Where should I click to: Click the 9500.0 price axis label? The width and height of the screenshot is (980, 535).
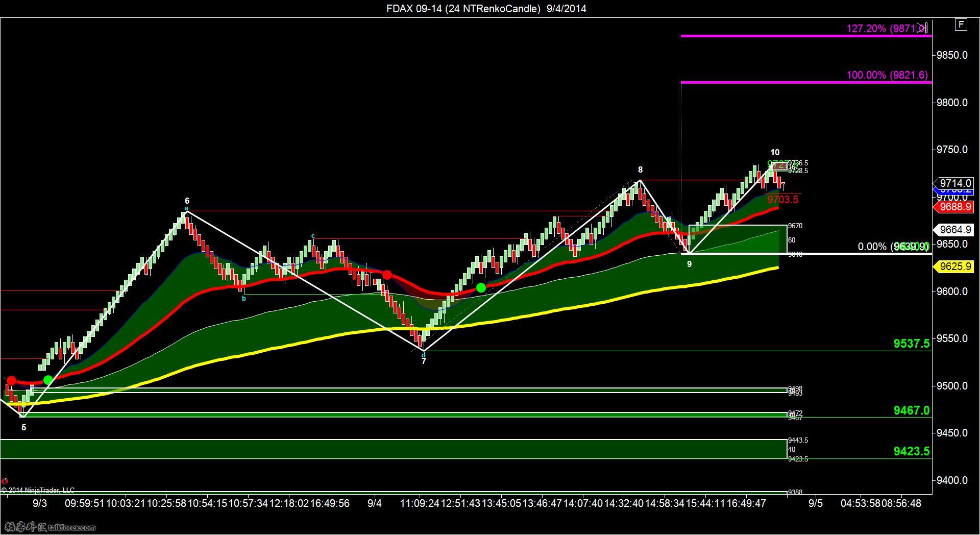952,386
